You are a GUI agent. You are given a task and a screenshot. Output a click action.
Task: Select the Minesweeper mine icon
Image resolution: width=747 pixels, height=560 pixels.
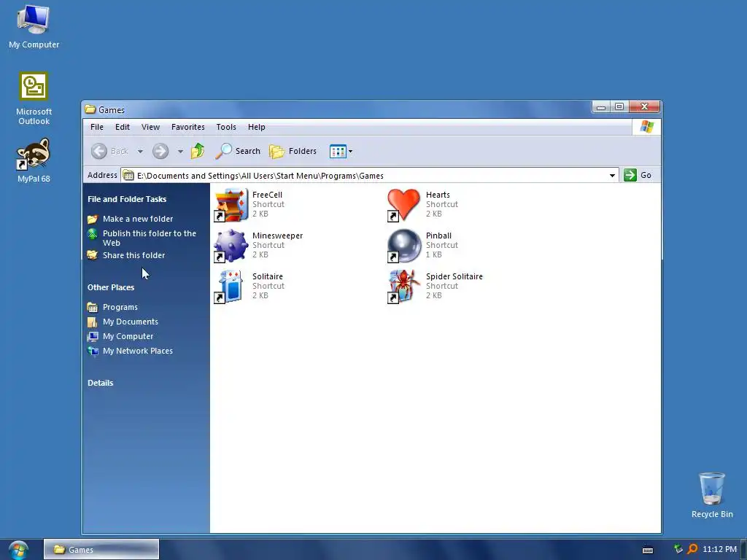pyautogui.click(x=231, y=246)
